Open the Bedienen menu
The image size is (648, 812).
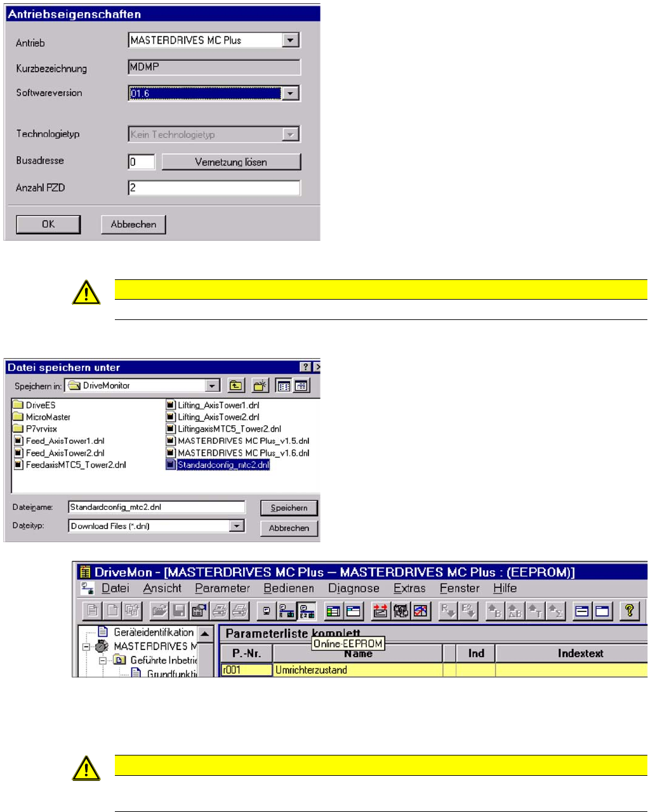click(x=289, y=589)
